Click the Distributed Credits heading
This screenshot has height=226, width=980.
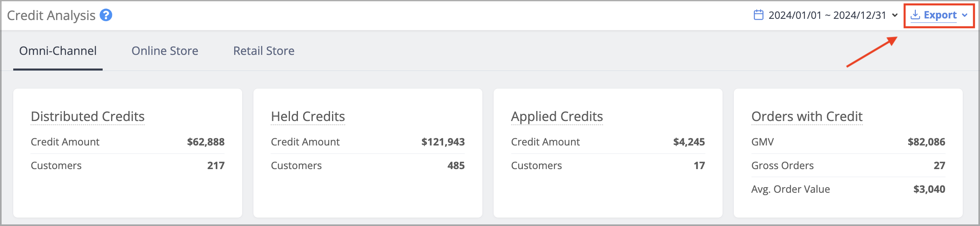[87, 116]
